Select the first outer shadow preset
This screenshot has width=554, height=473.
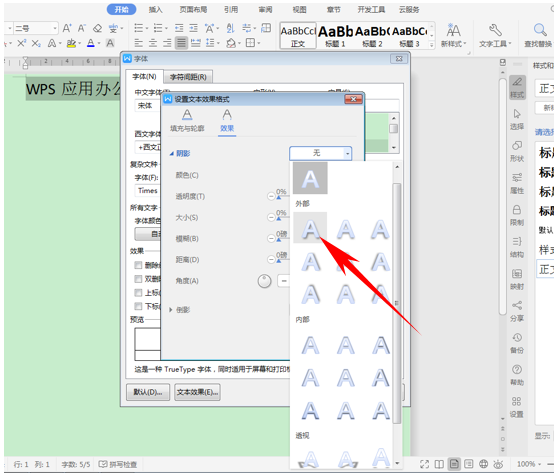coord(310,228)
